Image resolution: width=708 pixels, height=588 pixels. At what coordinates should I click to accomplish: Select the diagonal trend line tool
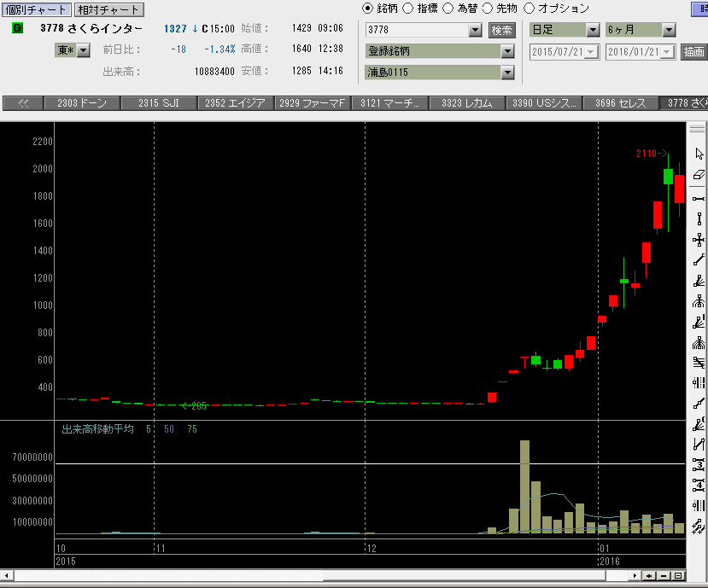coord(699,260)
